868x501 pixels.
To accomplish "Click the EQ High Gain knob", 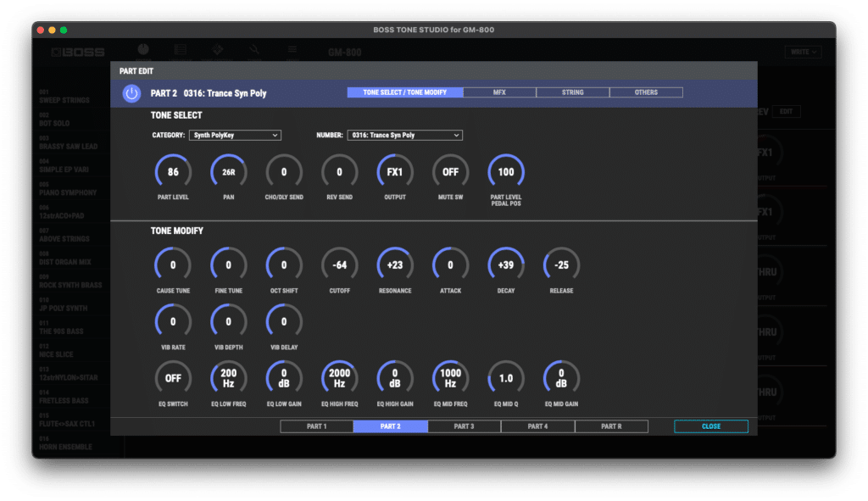I will coord(395,378).
